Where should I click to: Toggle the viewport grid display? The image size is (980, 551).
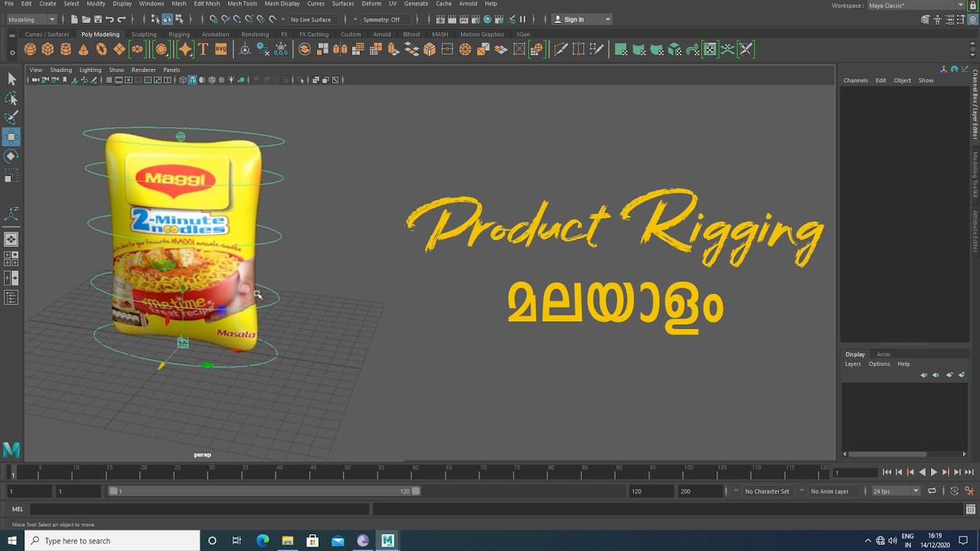pos(109,80)
